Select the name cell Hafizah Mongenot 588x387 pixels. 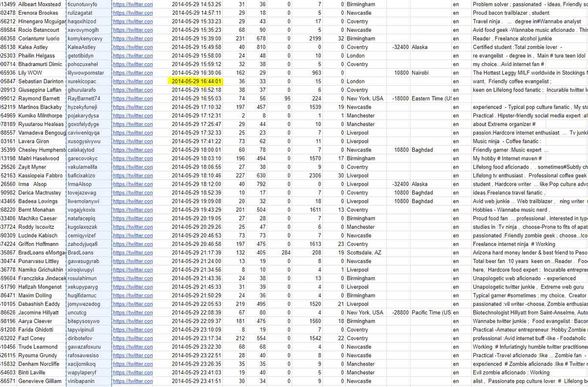point(41,287)
